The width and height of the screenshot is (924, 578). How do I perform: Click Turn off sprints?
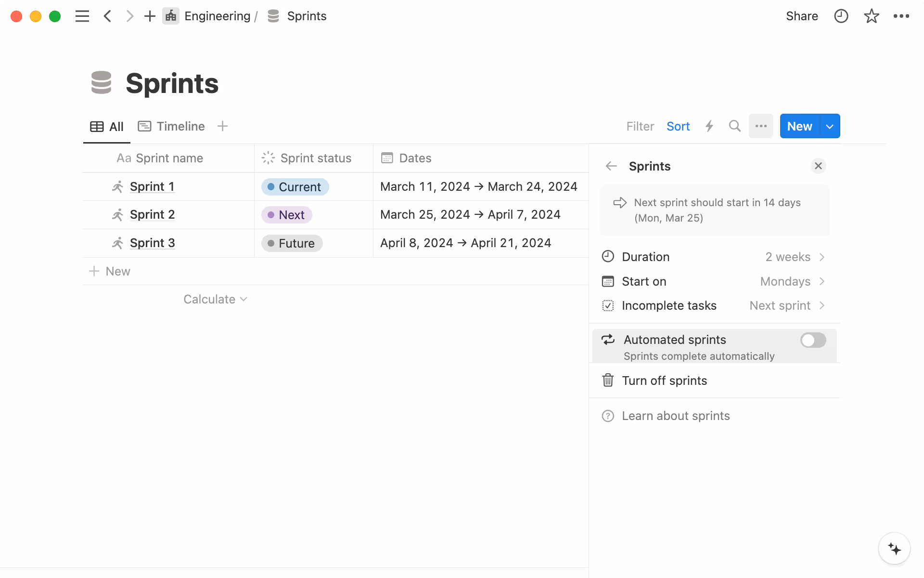[x=665, y=381]
